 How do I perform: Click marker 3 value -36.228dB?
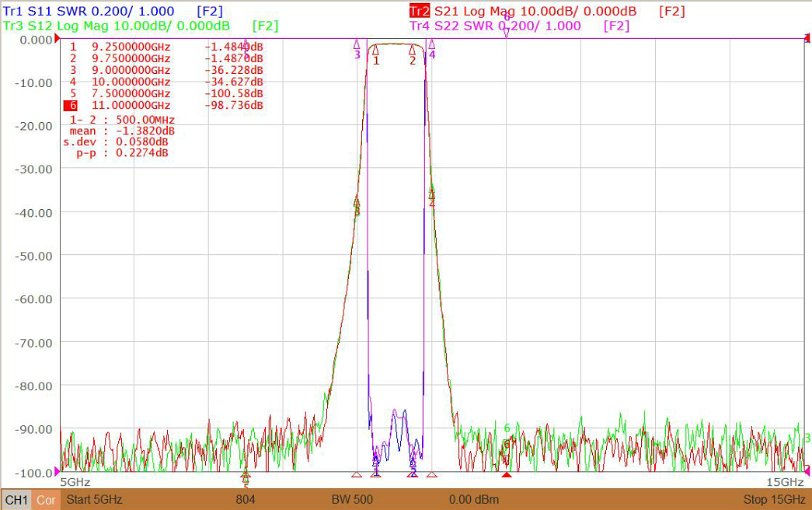click(234, 70)
